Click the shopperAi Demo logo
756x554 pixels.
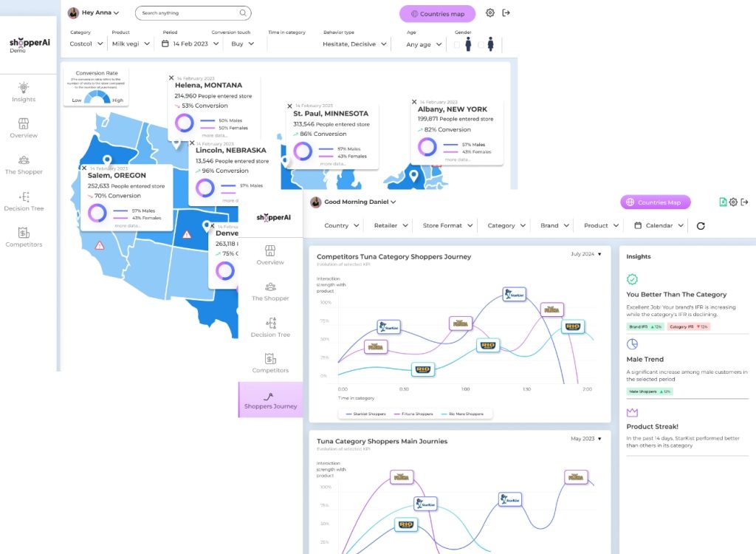click(30, 44)
